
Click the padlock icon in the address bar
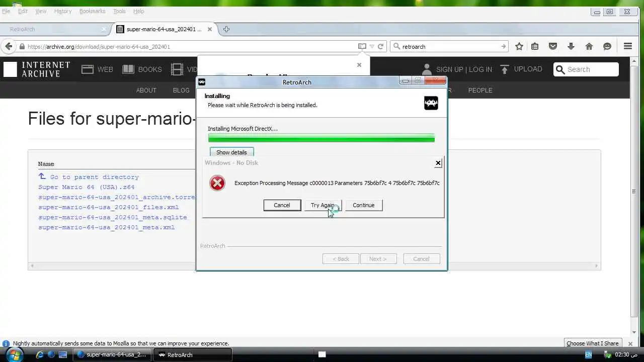22,46
